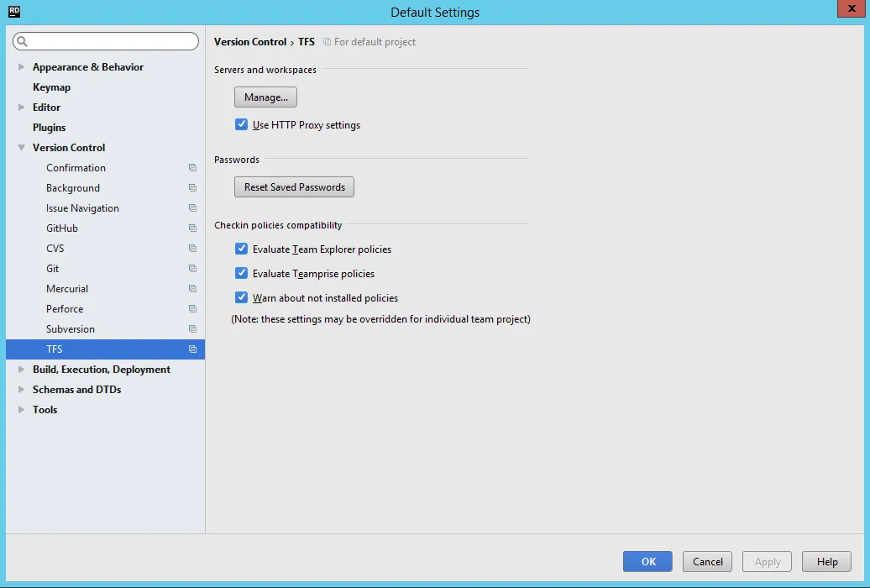Click the Apply button
Image resolution: width=870 pixels, height=588 pixels.
(768, 561)
